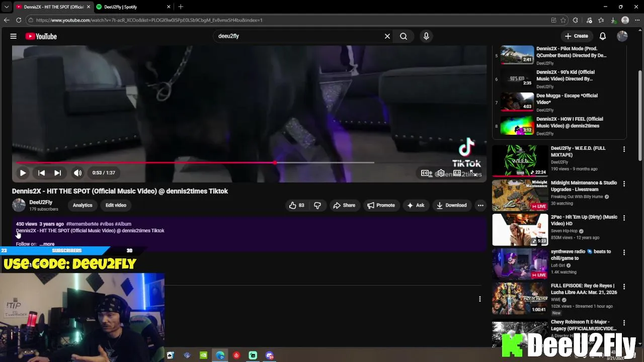
Task: Open comment section three-dot menu
Action: tap(479, 299)
